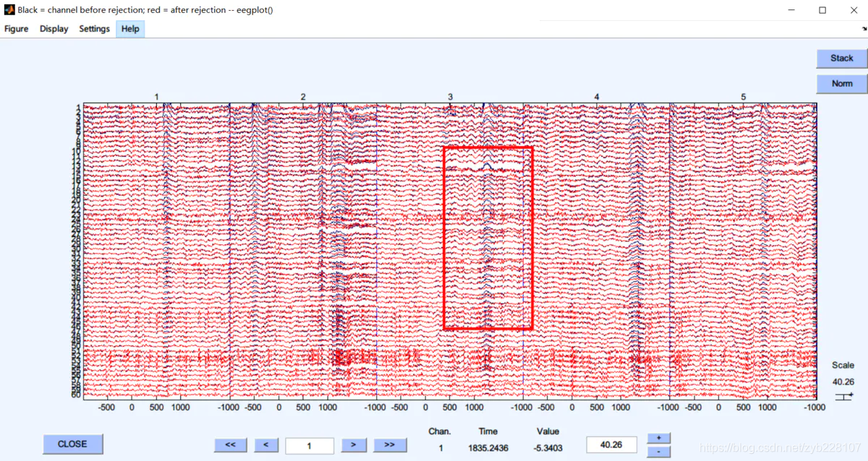The height and width of the screenshot is (461, 868).
Task: Open the Help menu
Action: 130,29
